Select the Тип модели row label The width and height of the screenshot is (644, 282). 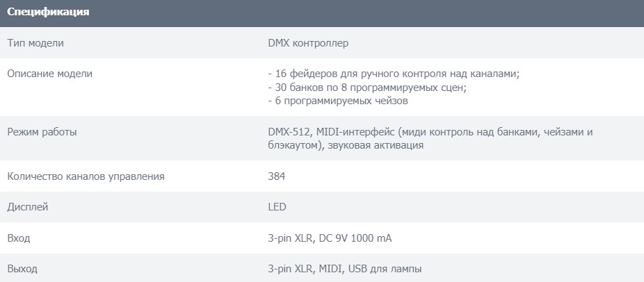35,43
